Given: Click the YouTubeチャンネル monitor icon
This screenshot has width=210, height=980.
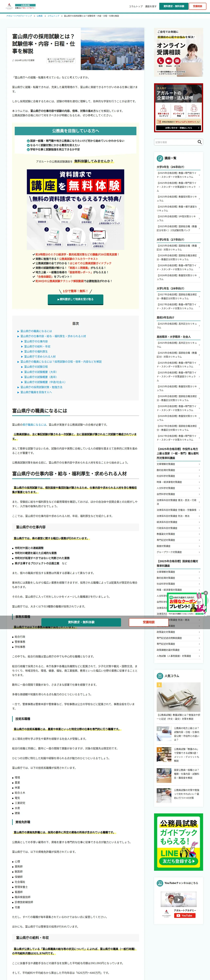Looking at the screenshot, I should (160, 883).
